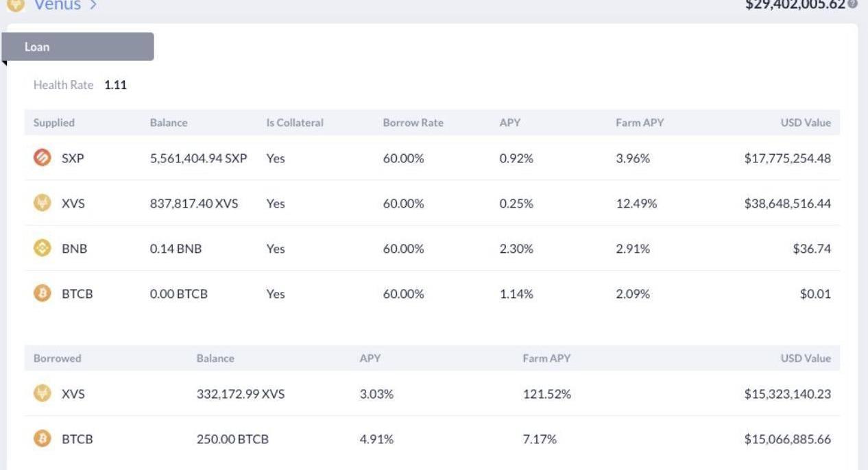Viewport: 868px width, 470px height.
Task: Click the Is Collateral column header
Action: (295, 123)
